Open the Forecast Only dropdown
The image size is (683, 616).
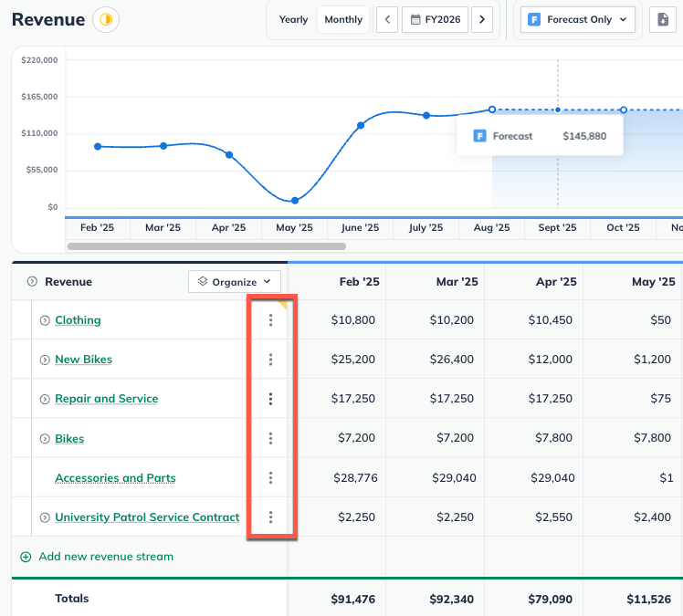tap(578, 19)
